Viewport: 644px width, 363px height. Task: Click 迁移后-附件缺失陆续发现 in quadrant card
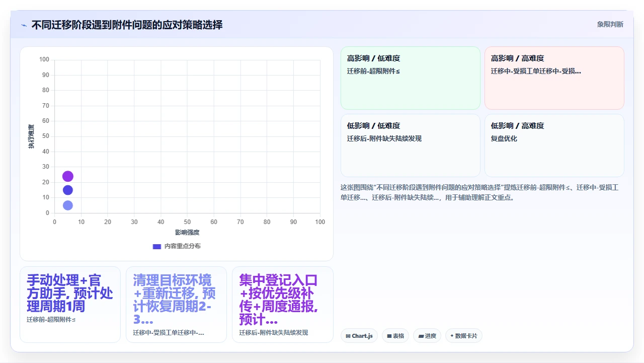pyautogui.click(x=384, y=138)
